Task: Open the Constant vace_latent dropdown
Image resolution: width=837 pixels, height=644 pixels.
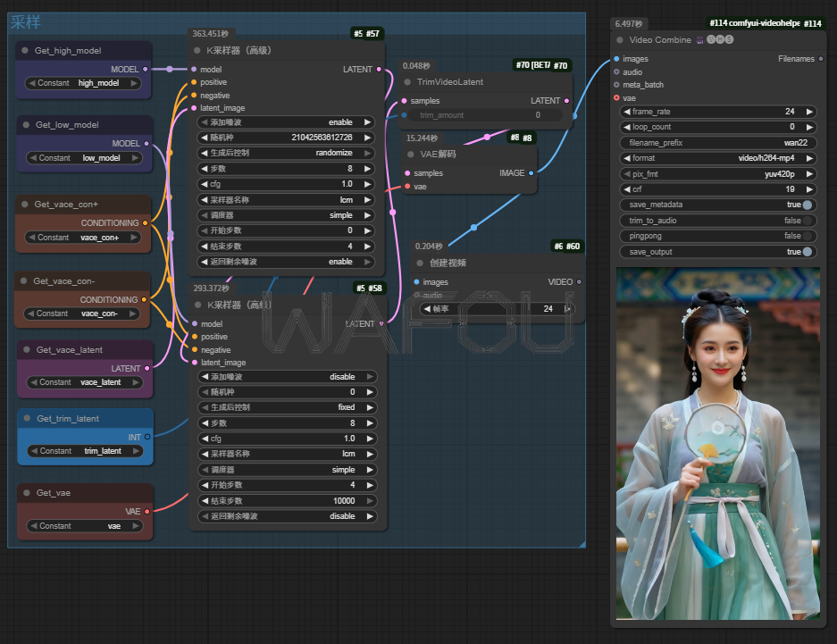Action: coord(85,382)
